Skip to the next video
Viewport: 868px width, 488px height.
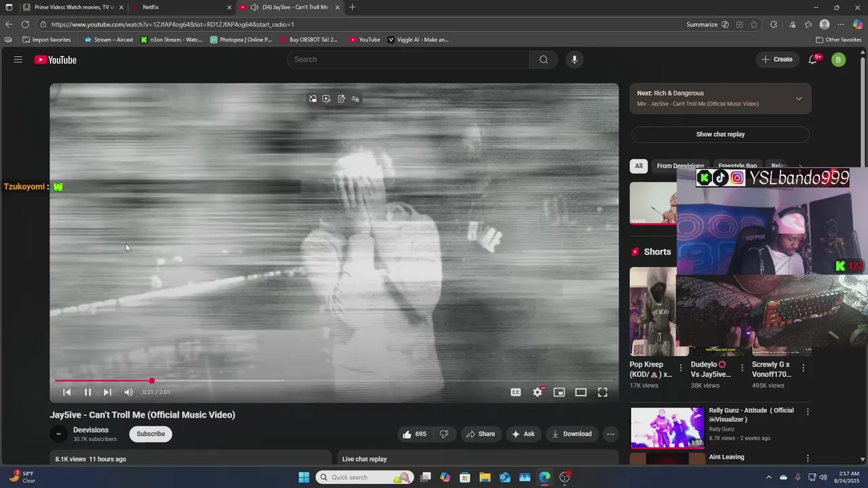(x=107, y=392)
